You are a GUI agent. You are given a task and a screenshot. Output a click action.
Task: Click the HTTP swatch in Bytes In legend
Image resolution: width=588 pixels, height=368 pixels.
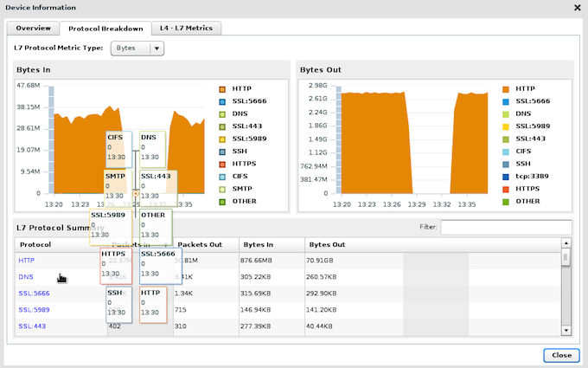[222, 89]
